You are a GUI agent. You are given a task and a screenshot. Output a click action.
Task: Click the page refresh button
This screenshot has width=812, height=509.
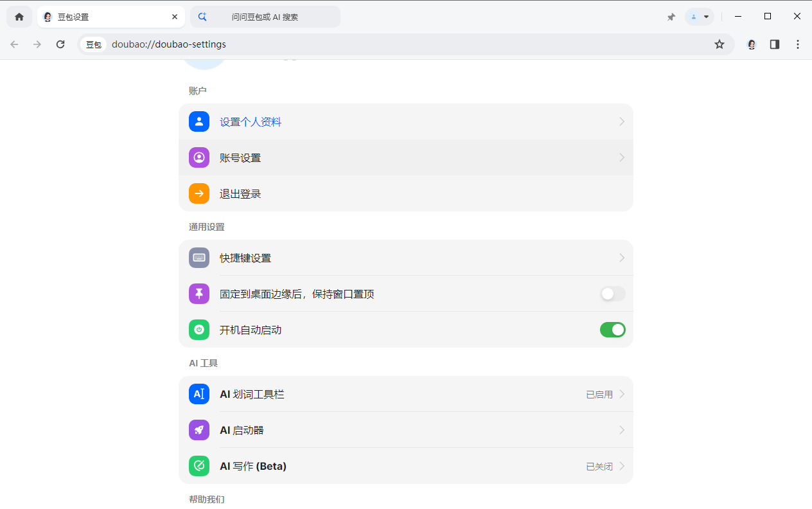tap(60, 44)
